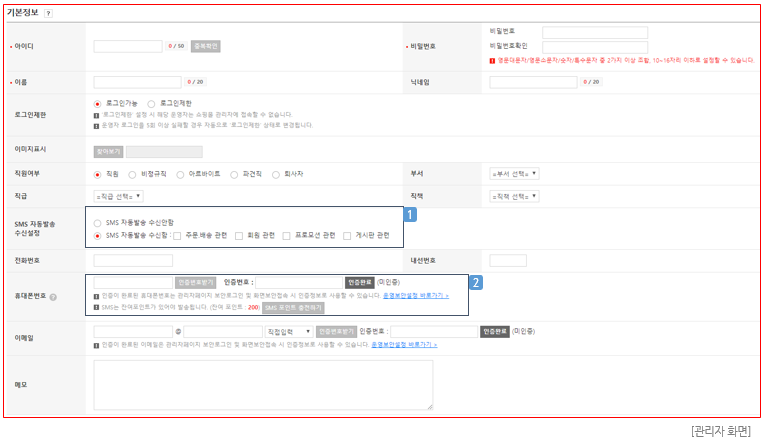This screenshot has width=766, height=443.
Task: Click the 이미지표시 file path field
Action: (x=164, y=152)
